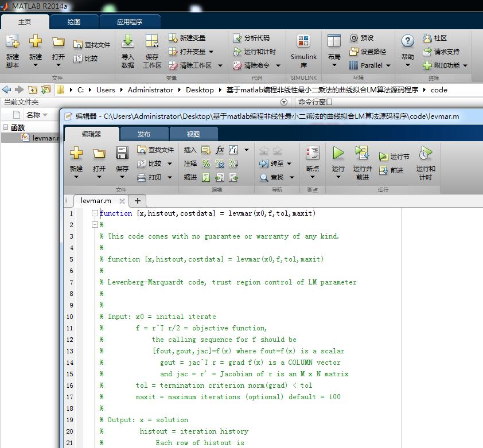483x448 pixels.
Task: Collapse the function code fold on line 1
Action: pyautogui.click(x=95, y=213)
